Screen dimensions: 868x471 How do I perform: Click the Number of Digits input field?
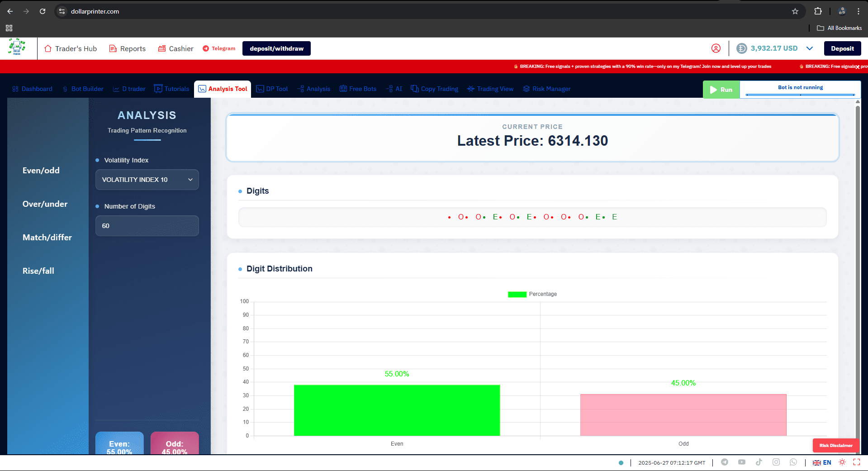point(147,226)
